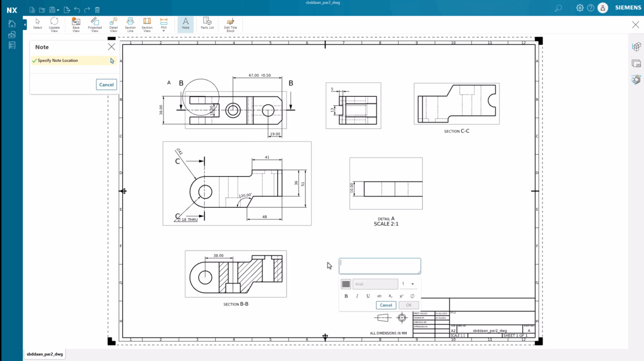Expand the Save dropdown arrow

click(58, 10)
